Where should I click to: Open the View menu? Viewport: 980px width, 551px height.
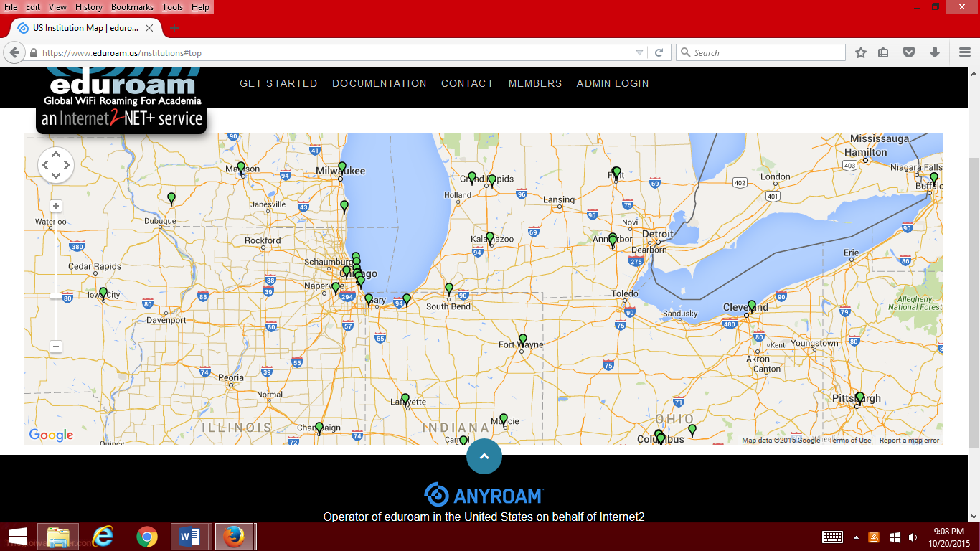[57, 7]
